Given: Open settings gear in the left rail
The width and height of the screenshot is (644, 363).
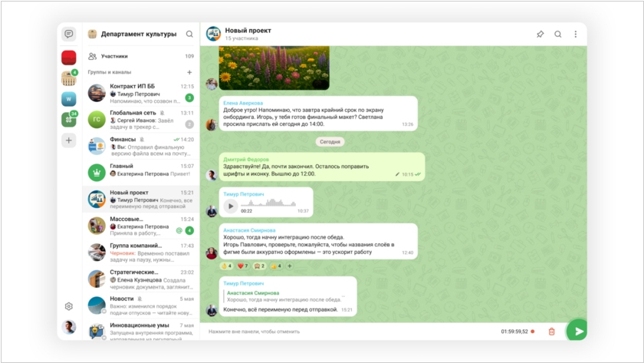Looking at the screenshot, I should (68, 306).
